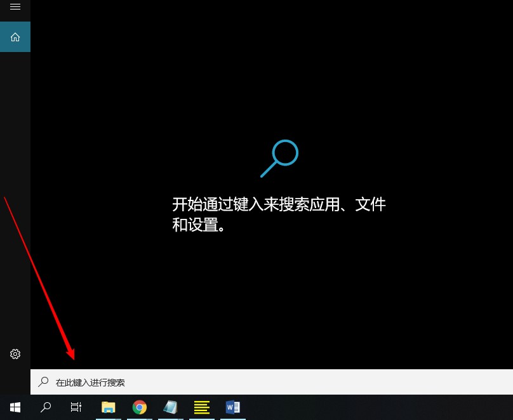The height and width of the screenshot is (420, 513).
Task: Click the highlighted blue Home tile
Action: (x=15, y=37)
